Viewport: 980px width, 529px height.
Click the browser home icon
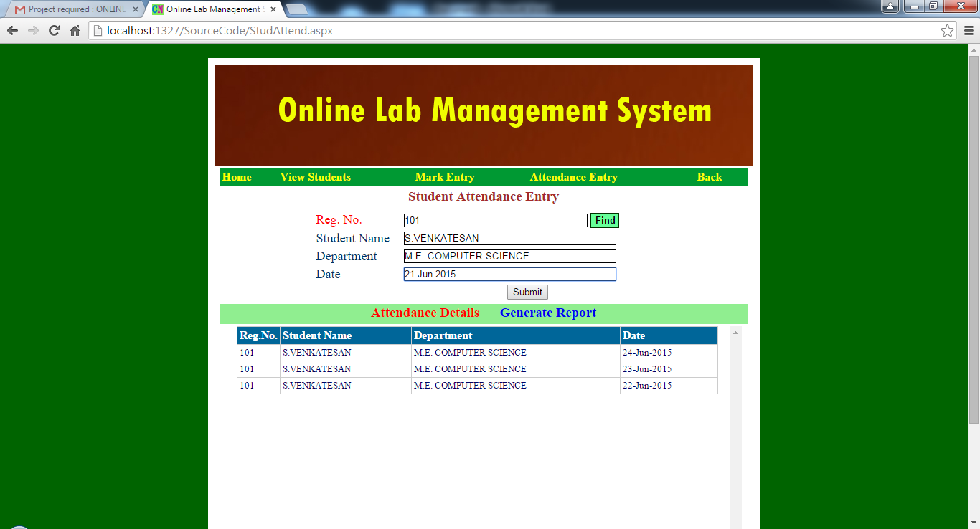(x=75, y=31)
